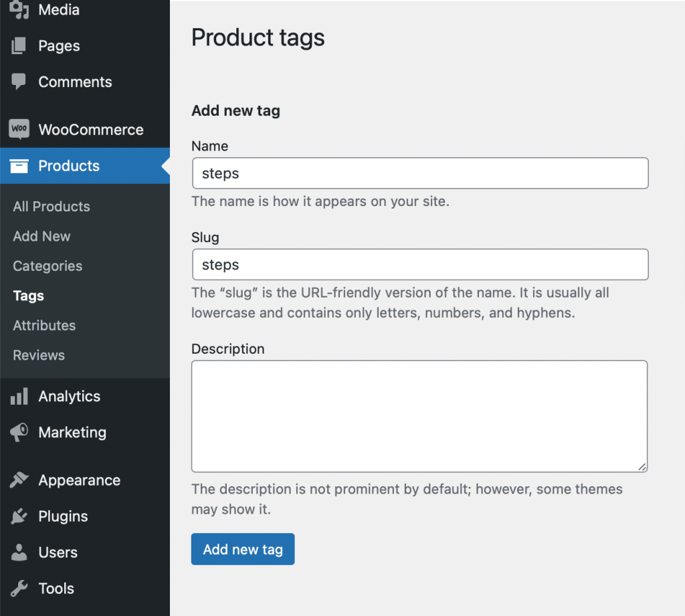Switch to the Attributes section

[x=44, y=326]
